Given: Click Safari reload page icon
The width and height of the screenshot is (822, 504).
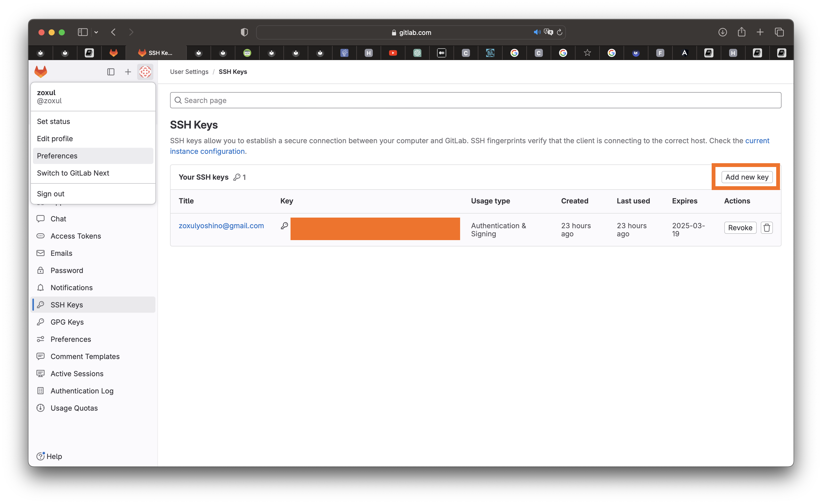Looking at the screenshot, I should pos(560,32).
